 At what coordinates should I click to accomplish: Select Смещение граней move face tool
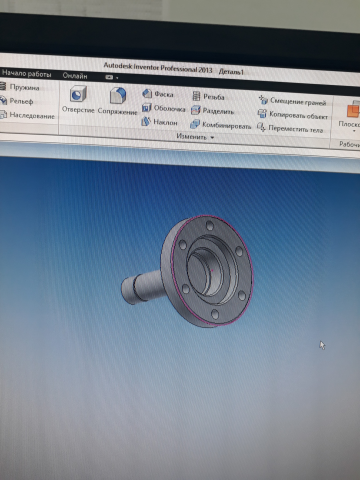[292, 101]
